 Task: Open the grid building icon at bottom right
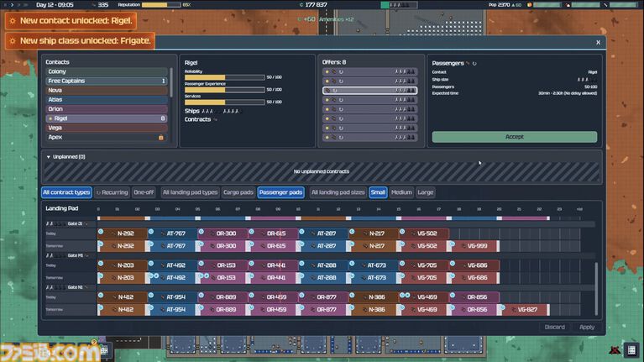(x=631, y=350)
